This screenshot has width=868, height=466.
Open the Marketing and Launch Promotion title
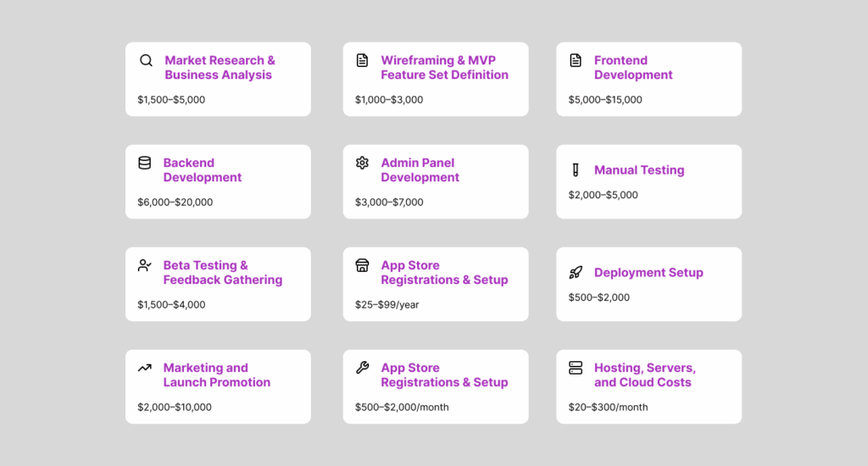216,375
